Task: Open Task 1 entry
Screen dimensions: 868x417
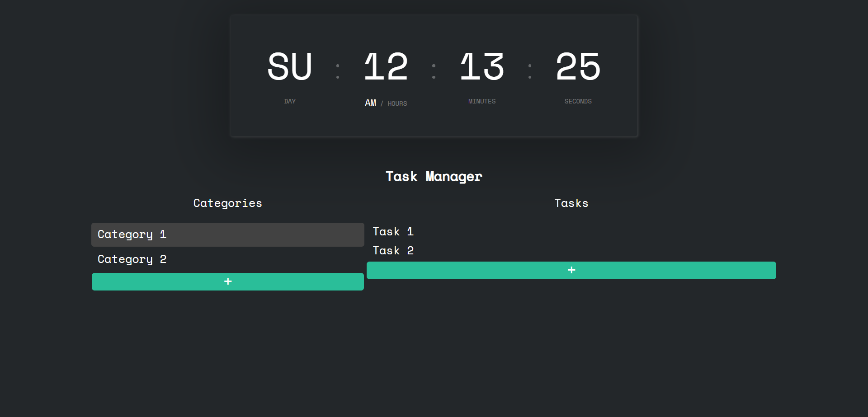Action: click(x=393, y=232)
